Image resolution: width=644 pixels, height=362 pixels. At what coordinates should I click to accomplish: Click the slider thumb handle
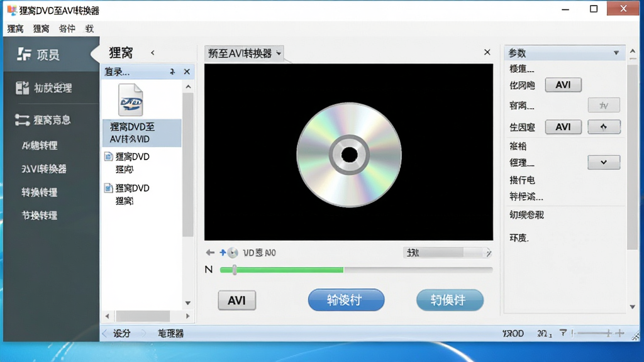coord(235,270)
